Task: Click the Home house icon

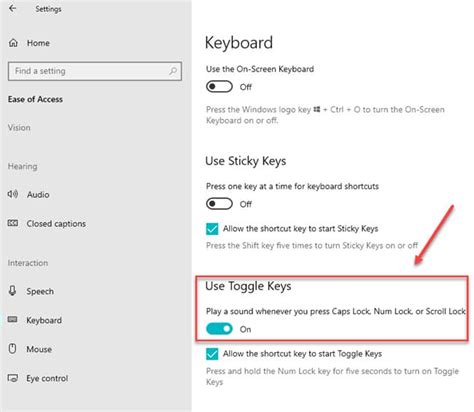Action: 13,43
